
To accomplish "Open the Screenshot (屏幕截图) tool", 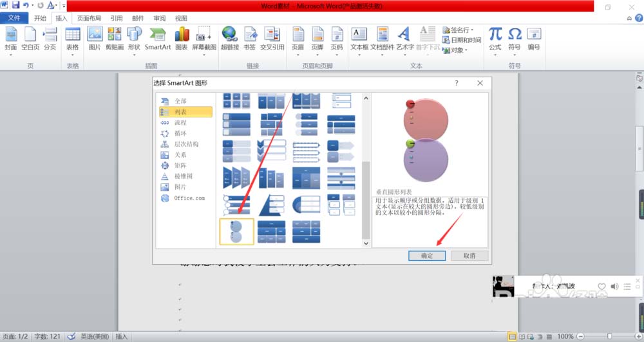I will pos(204,40).
